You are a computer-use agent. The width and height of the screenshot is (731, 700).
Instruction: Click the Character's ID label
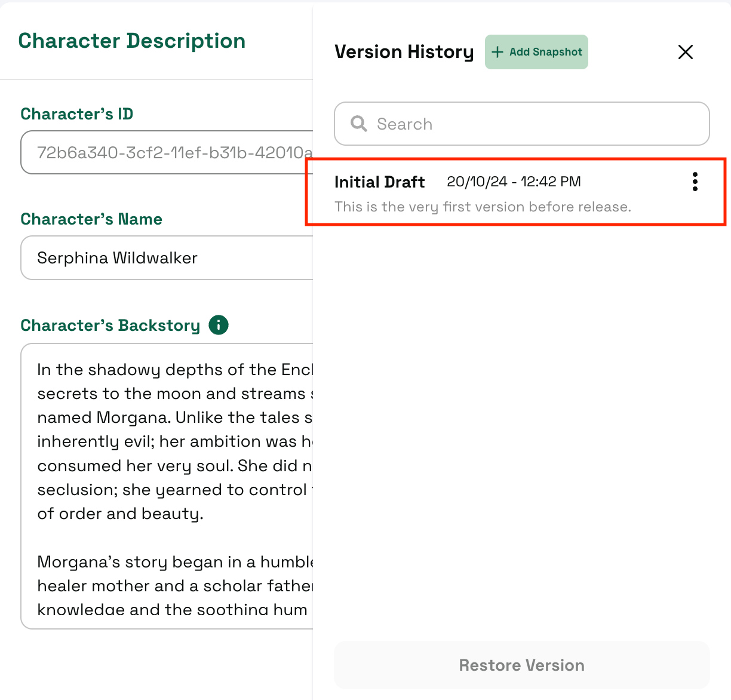click(x=76, y=114)
